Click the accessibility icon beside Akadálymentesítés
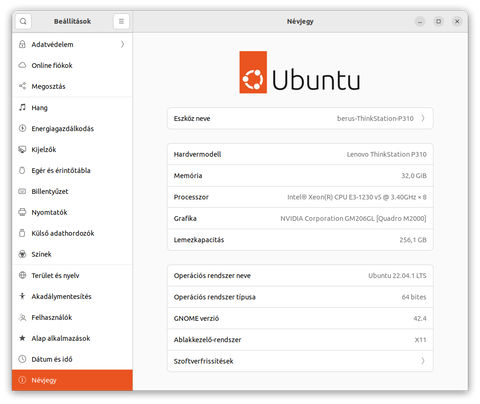This screenshot has height=404, width=480. (x=22, y=296)
